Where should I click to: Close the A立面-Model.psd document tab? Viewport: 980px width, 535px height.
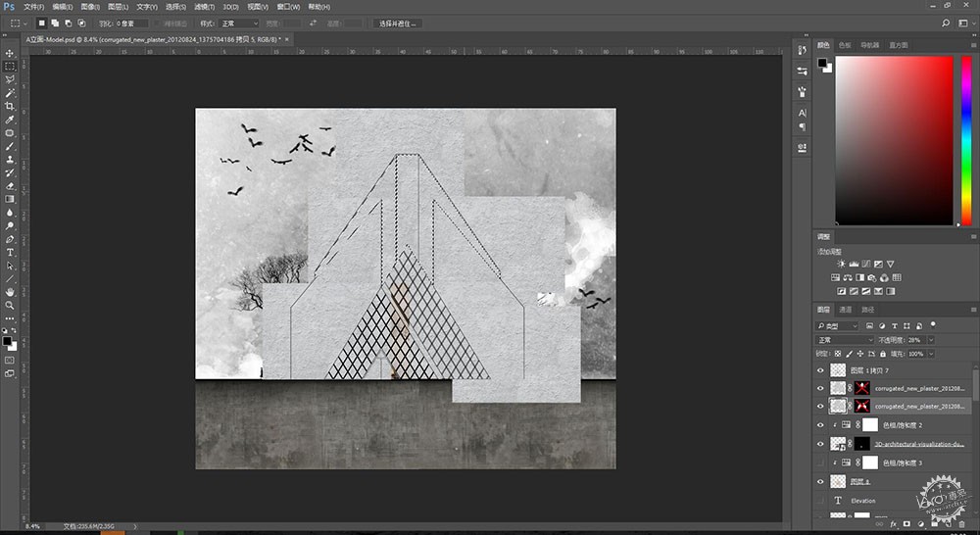[287, 39]
